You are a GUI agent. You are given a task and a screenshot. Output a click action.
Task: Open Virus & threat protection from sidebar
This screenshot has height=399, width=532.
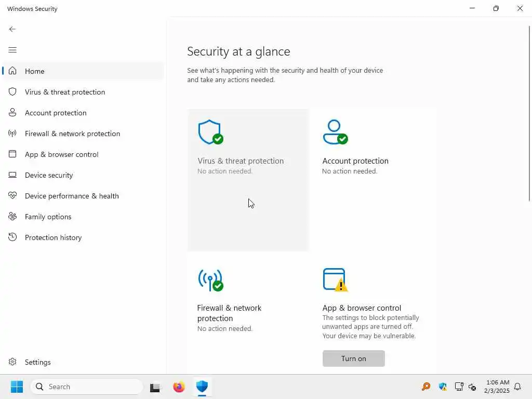click(x=83, y=92)
